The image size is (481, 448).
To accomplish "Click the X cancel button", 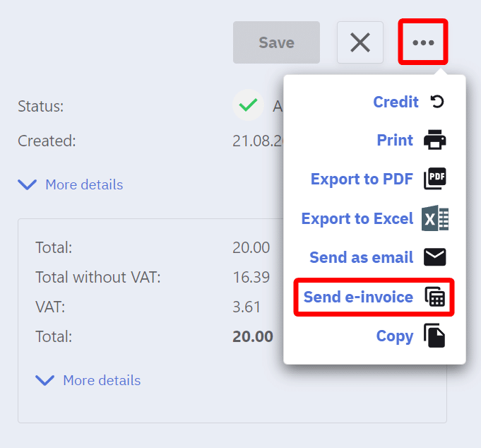I will (x=360, y=43).
